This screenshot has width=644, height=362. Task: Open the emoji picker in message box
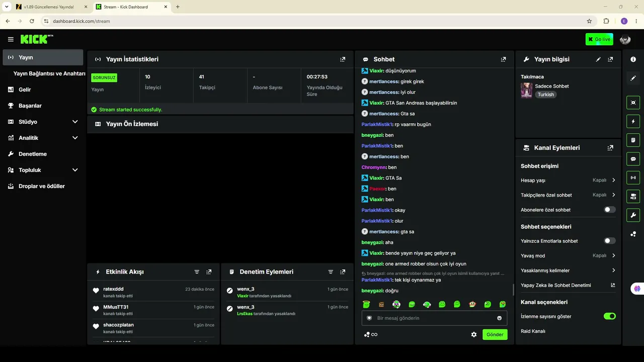pos(499,318)
